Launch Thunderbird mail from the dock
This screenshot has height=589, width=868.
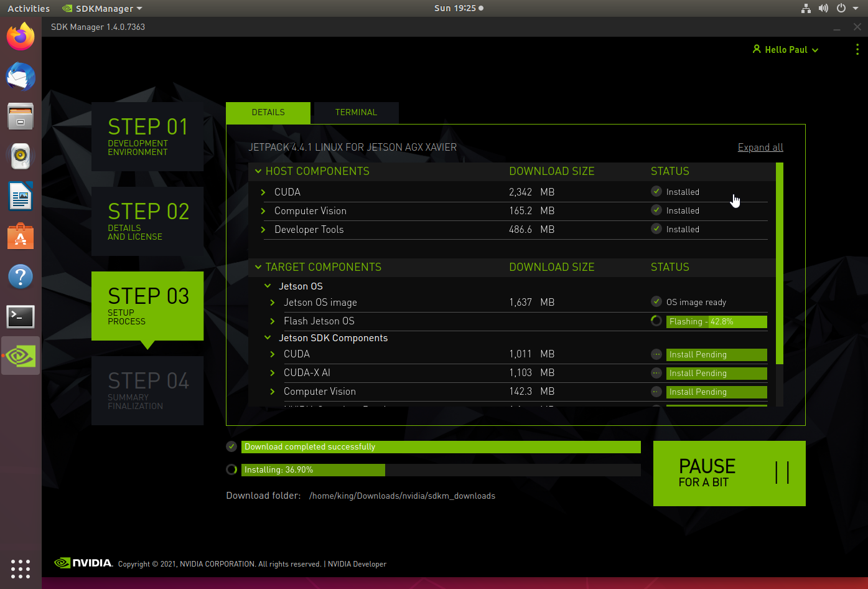[21, 77]
